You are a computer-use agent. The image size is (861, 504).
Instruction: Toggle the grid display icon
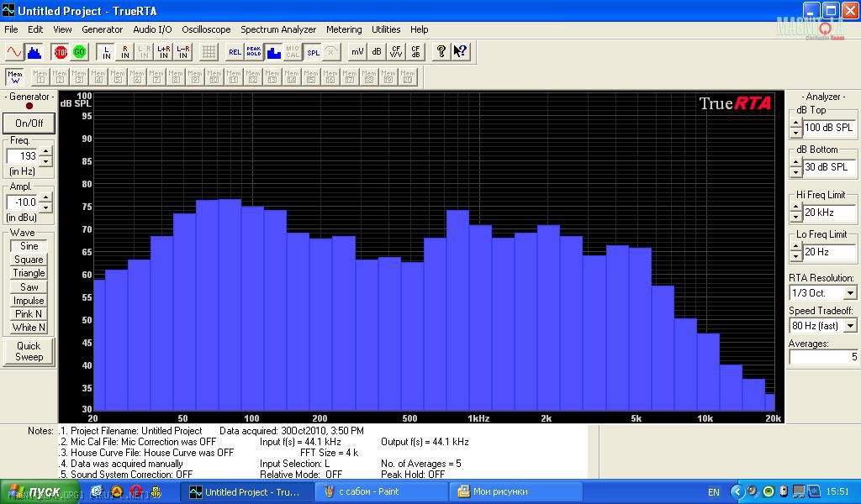pyautogui.click(x=209, y=52)
